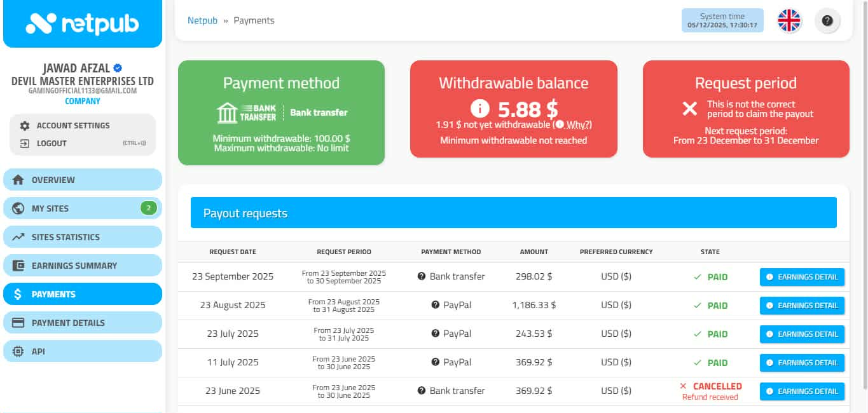Select the Payments menu item
868x413 pixels.
[83, 294]
